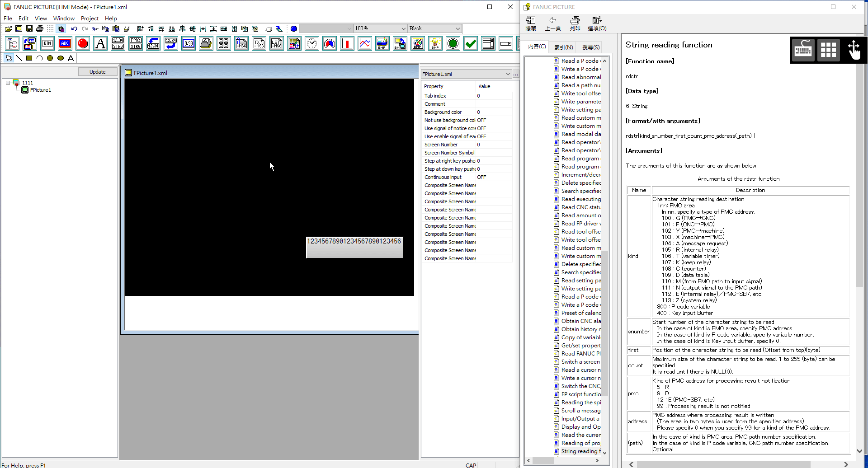Click the Background color value field
Screen dimensions: 868x468
click(x=493, y=112)
